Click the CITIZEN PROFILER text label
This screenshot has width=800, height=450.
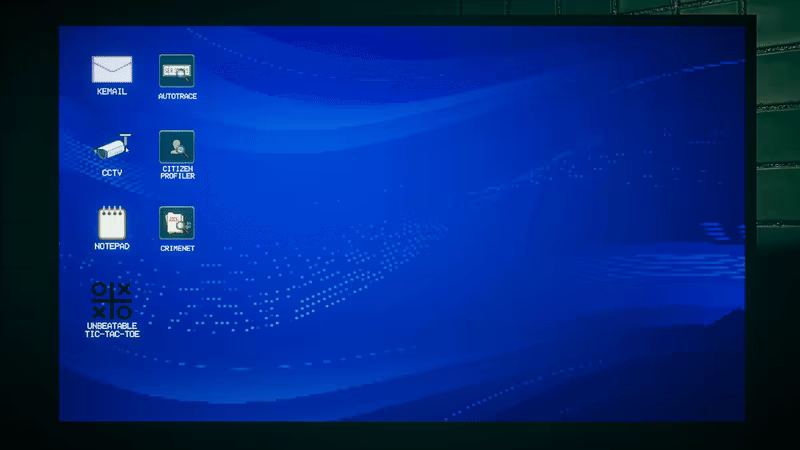click(178, 172)
